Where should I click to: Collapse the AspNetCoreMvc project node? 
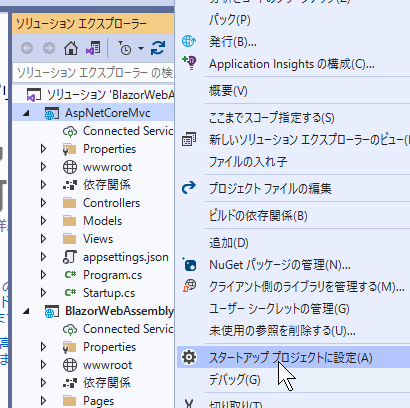(26, 113)
